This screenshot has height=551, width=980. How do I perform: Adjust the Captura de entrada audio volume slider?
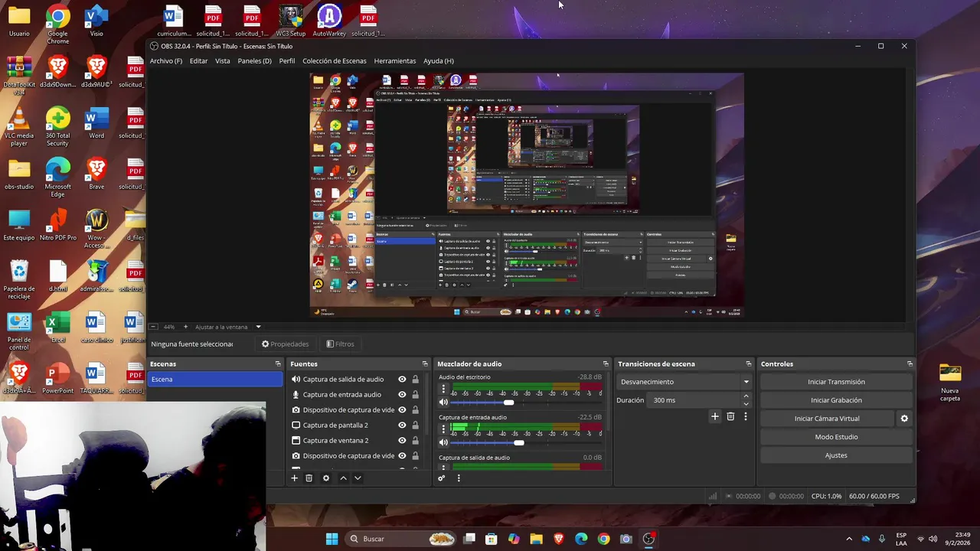[x=519, y=442]
